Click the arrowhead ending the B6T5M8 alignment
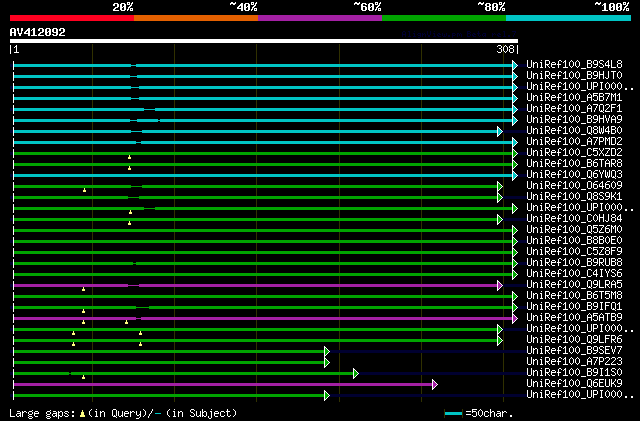The image size is (640, 421). [x=515, y=296]
